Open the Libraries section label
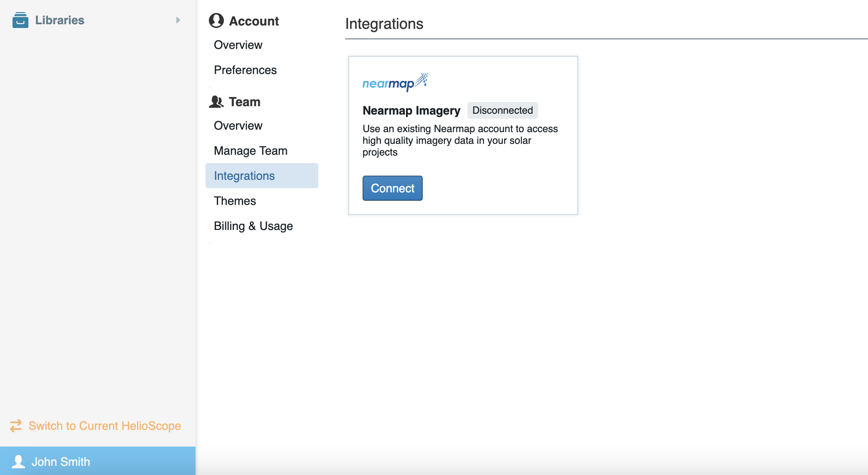This screenshot has width=868, height=475. 60,20
